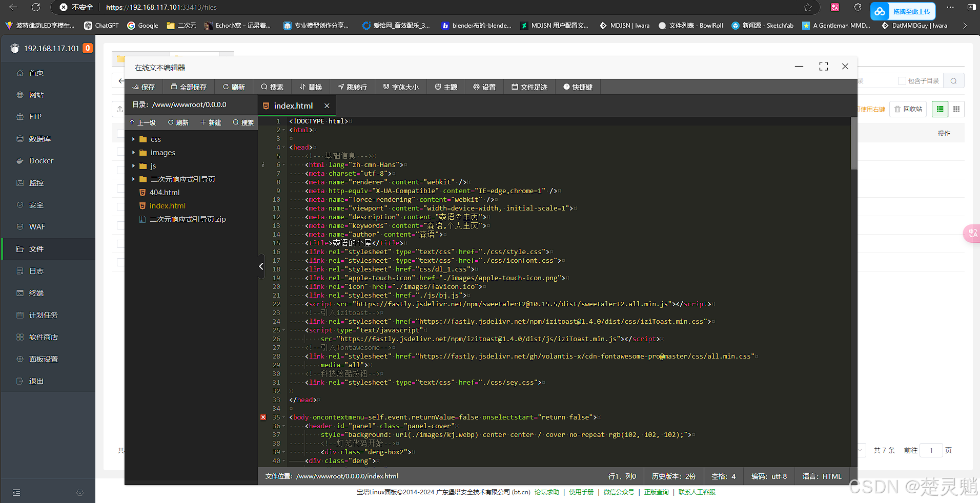Save the file with 保存 button

[144, 87]
